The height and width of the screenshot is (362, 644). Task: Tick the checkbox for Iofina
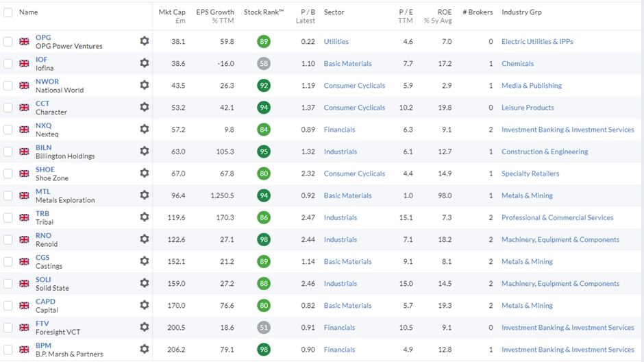click(8, 64)
